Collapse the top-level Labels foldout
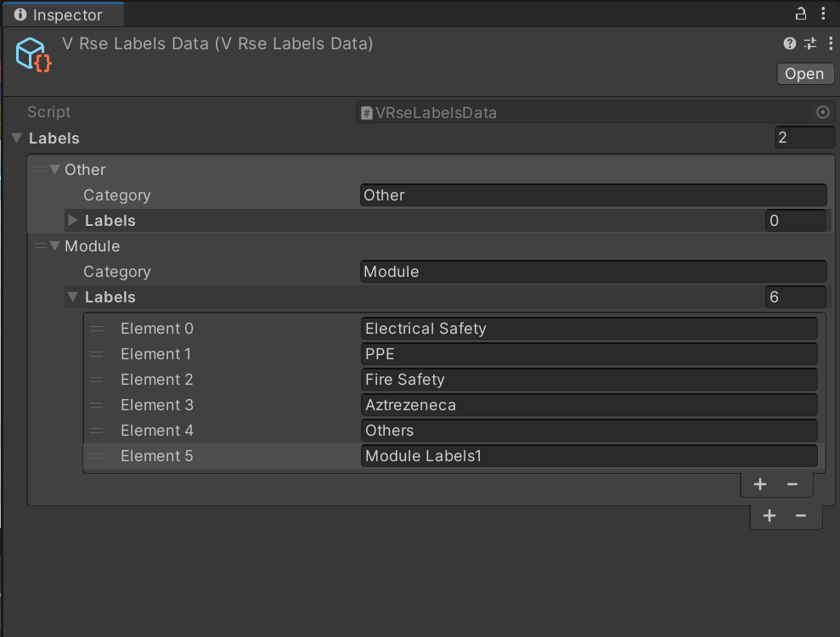Image resolution: width=840 pixels, height=637 pixels. coord(16,138)
